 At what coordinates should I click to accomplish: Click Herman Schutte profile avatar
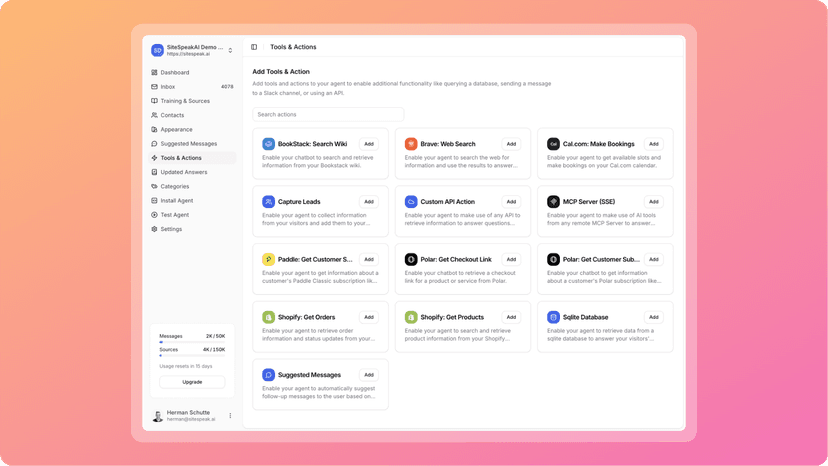tap(157, 416)
